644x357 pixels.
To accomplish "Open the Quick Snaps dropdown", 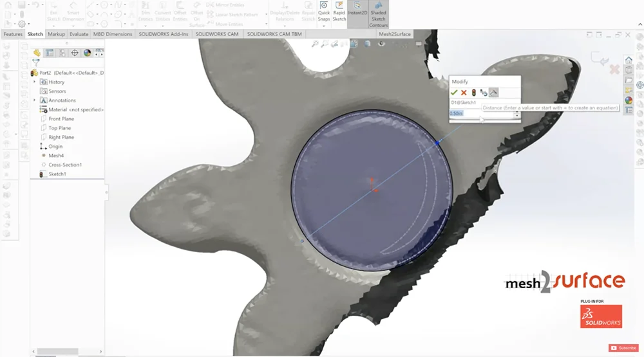I will (x=323, y=26).
